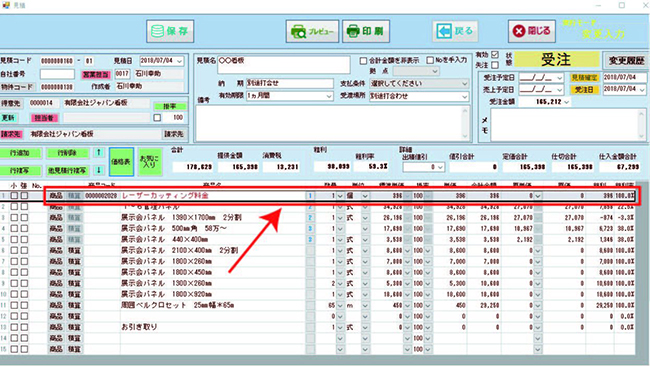
Task: Click the お気に入り favorites button
Action: click(150, 162)
